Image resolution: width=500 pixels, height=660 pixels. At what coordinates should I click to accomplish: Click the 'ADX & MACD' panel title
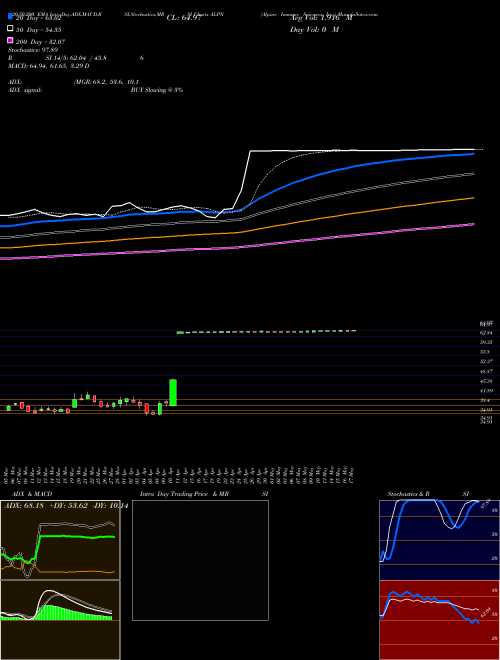pos(32,494)
